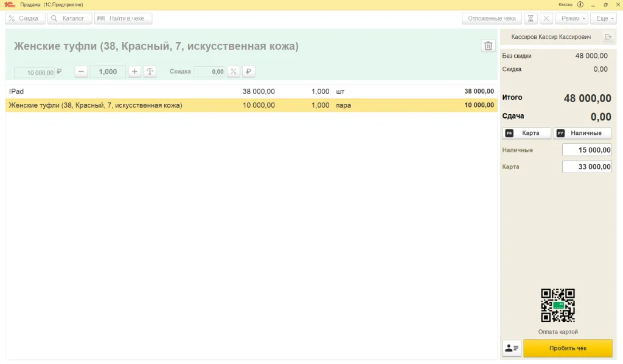Delete the selected item via trash icon
This screenshot has width=623, height=364.
(487, 45)
